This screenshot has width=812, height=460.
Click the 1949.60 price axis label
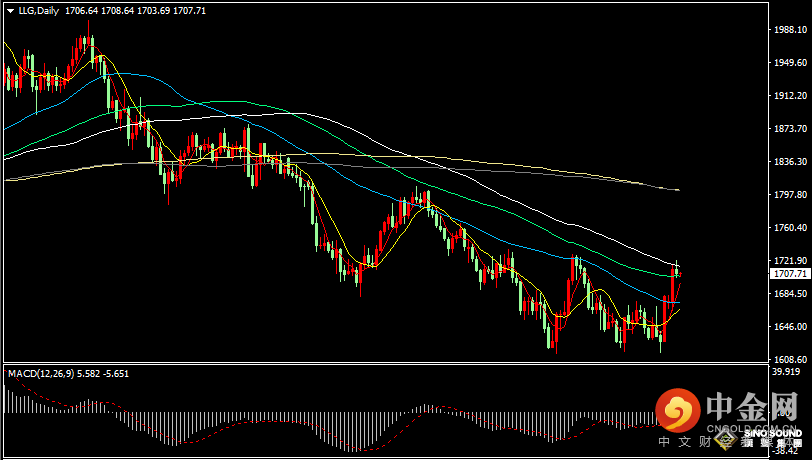point(791,63)
